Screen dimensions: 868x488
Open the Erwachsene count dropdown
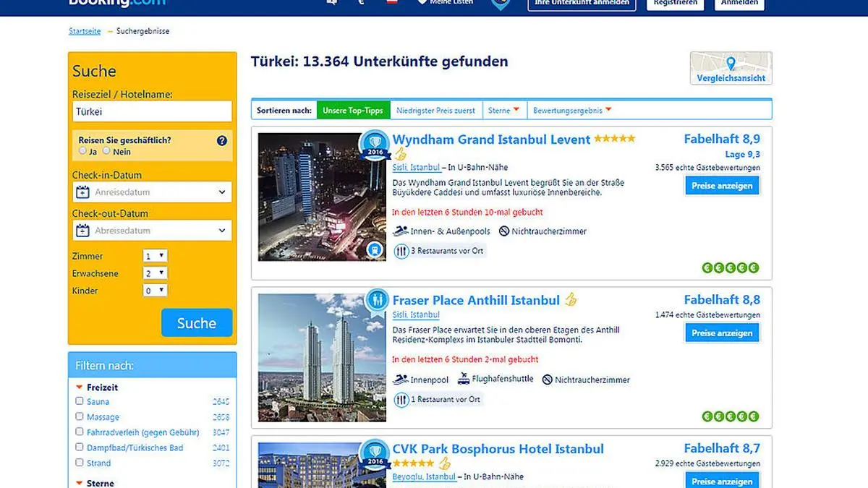(x=156, y=273)
